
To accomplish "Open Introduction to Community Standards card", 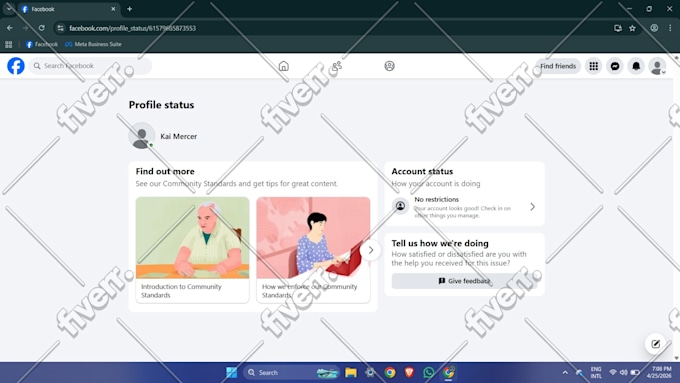I will tap(192, 249).
